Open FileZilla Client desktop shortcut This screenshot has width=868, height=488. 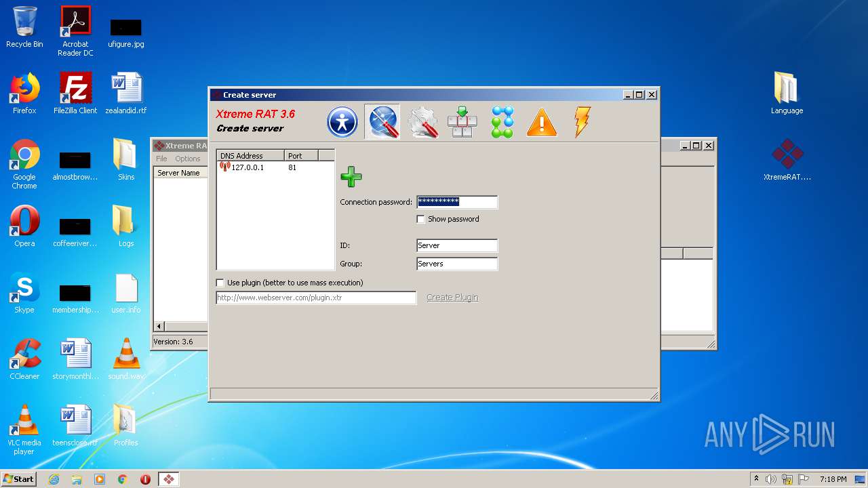click(x=75, y=94)
